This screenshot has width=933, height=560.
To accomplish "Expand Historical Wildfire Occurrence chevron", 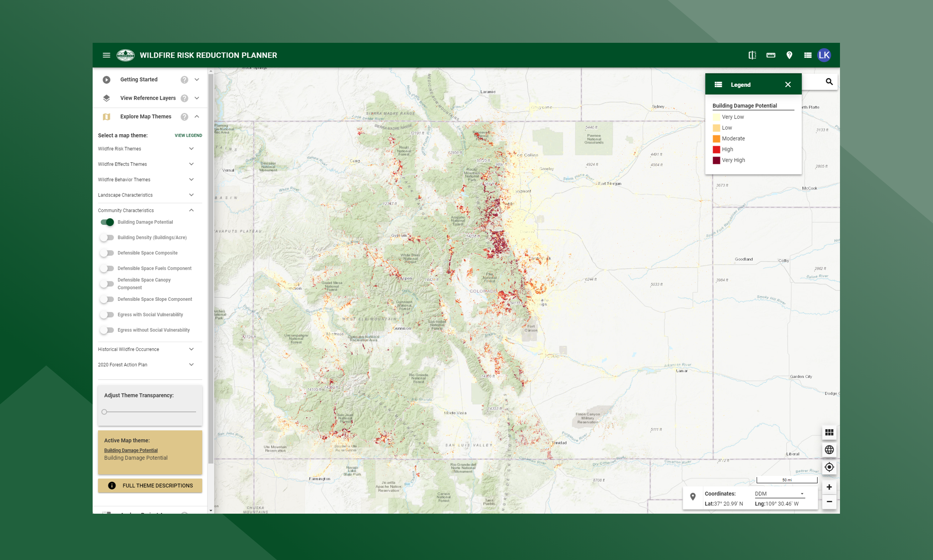I will (192, 349).
